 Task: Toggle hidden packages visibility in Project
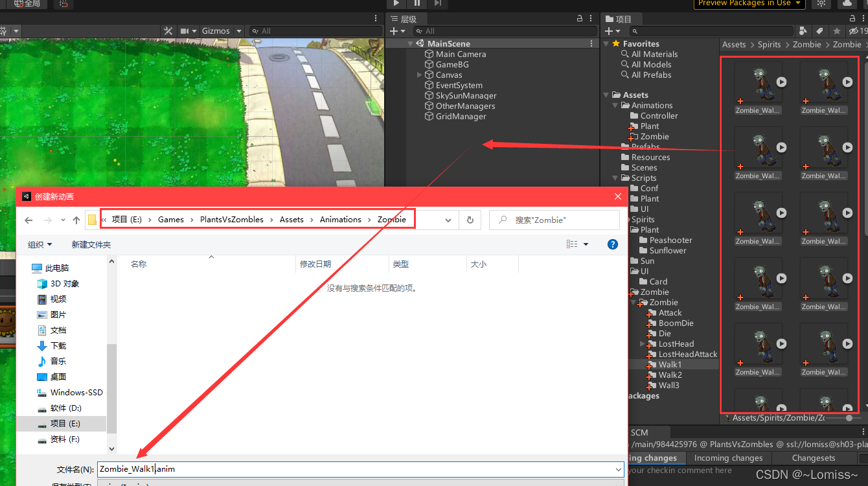857,31
